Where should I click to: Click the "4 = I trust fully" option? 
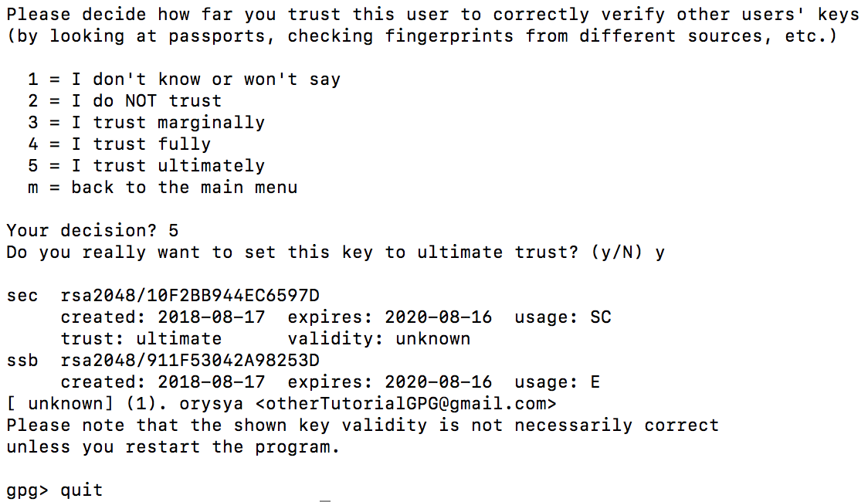click(119, 144)
